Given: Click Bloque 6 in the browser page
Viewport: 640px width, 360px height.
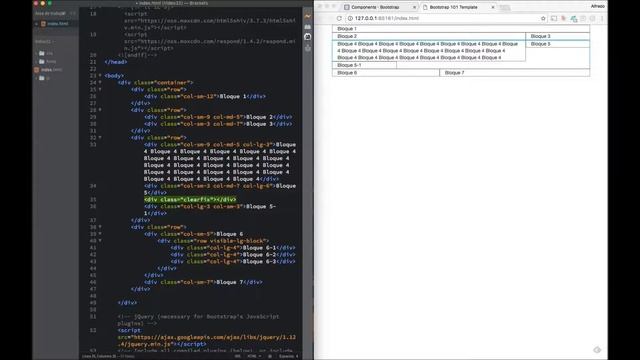Looking at the screenshot, I should pyautogui.click(x=347, y=73).
